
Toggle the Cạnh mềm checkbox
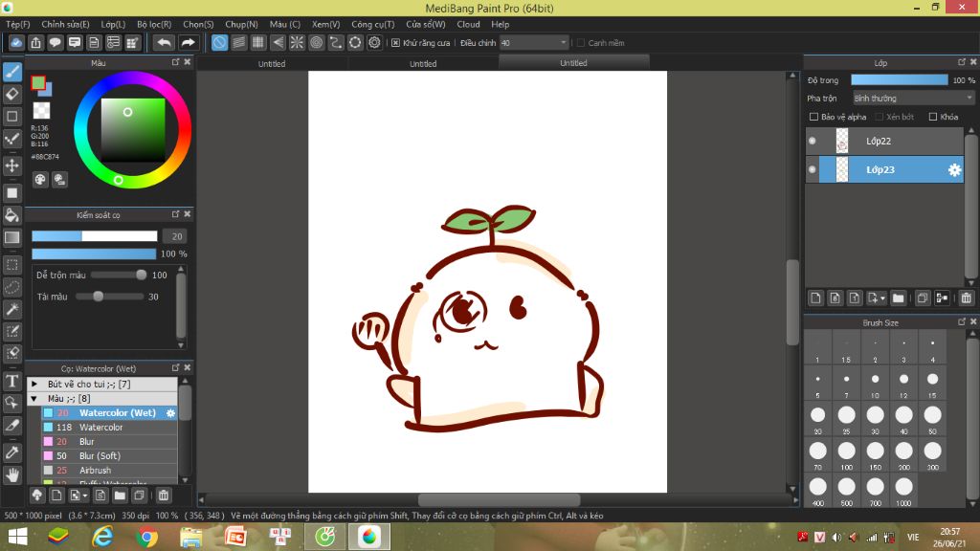[581, 42]
